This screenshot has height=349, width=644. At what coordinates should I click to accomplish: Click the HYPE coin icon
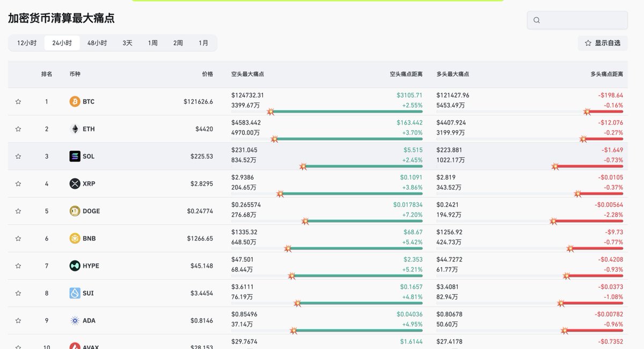point(75,266)
